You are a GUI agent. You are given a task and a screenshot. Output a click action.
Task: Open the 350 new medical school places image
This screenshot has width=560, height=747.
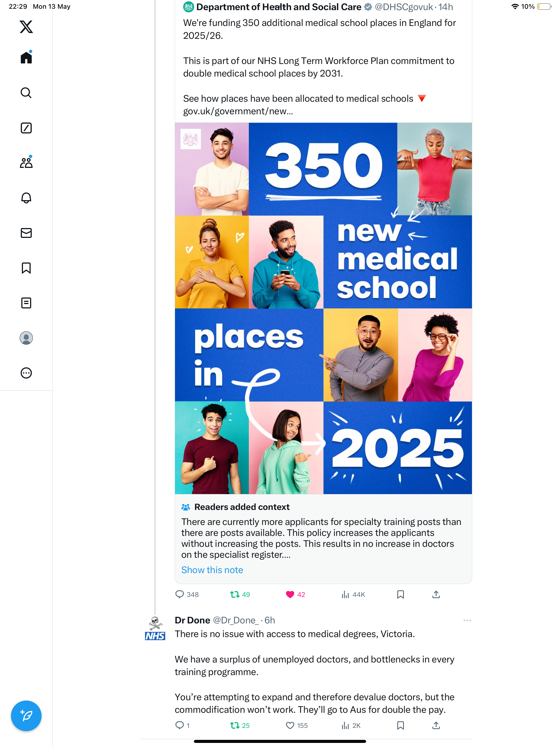point(323,308)
